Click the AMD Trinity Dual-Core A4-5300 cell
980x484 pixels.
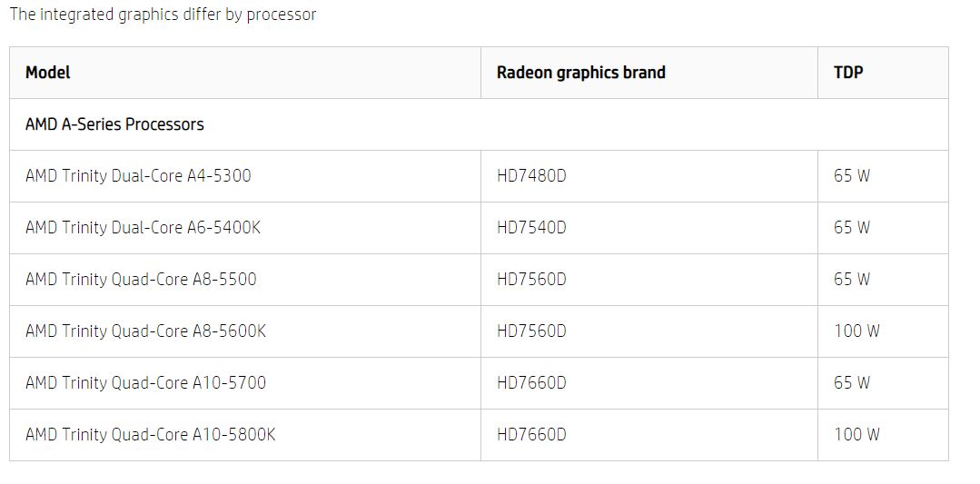(138, 176)
